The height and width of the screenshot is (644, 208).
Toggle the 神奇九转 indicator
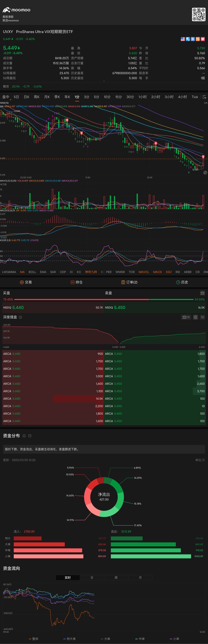click(x=91, y=272)
